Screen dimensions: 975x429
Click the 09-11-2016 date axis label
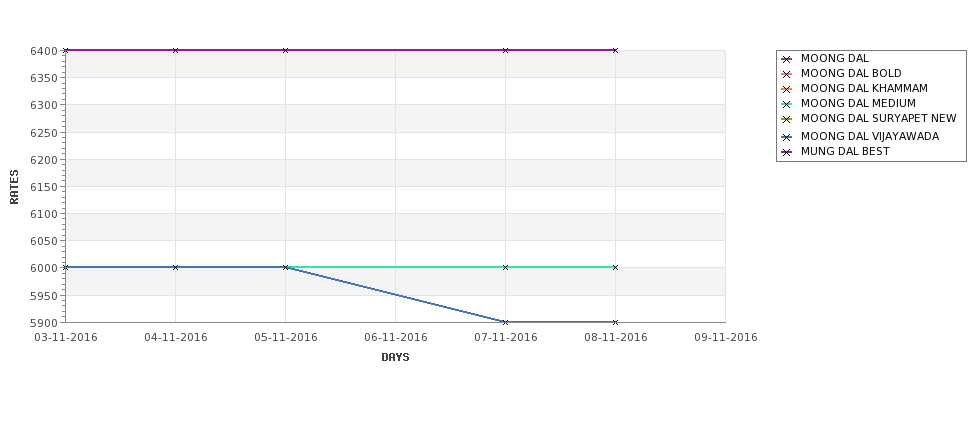coord(726,337)
